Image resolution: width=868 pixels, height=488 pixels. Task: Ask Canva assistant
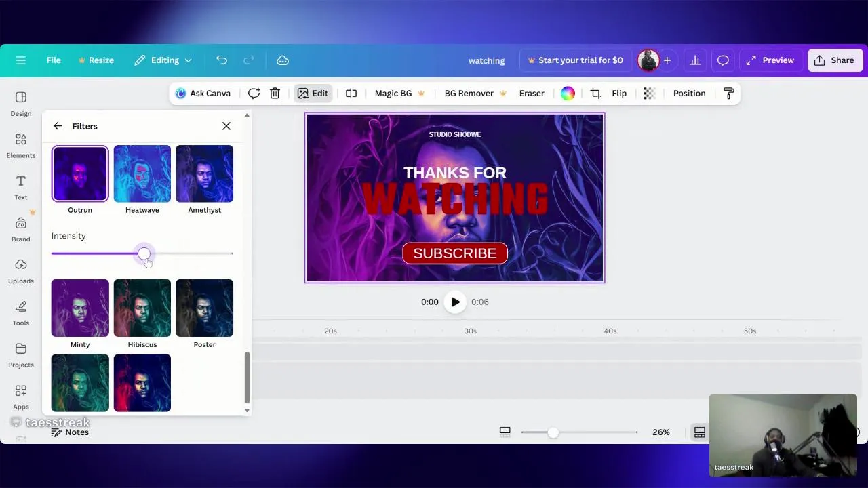(203, 94)
